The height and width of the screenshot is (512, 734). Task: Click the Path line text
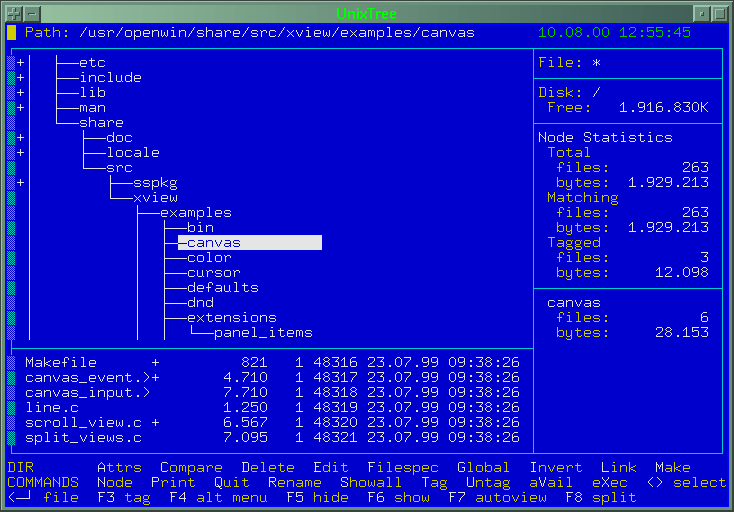250,32
